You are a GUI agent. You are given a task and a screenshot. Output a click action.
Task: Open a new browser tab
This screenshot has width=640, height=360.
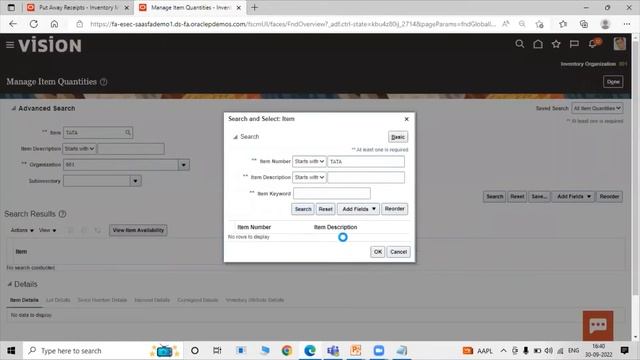255,7
